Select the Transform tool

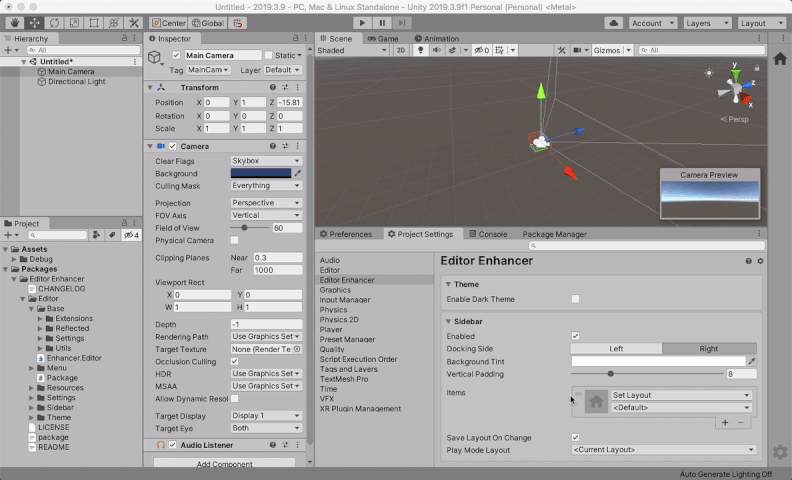[114, 23]
